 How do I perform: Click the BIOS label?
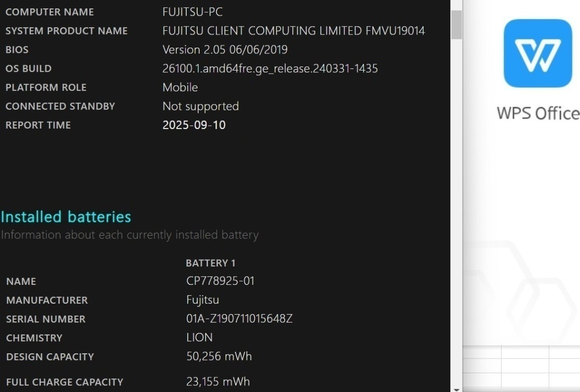(17, 50)
